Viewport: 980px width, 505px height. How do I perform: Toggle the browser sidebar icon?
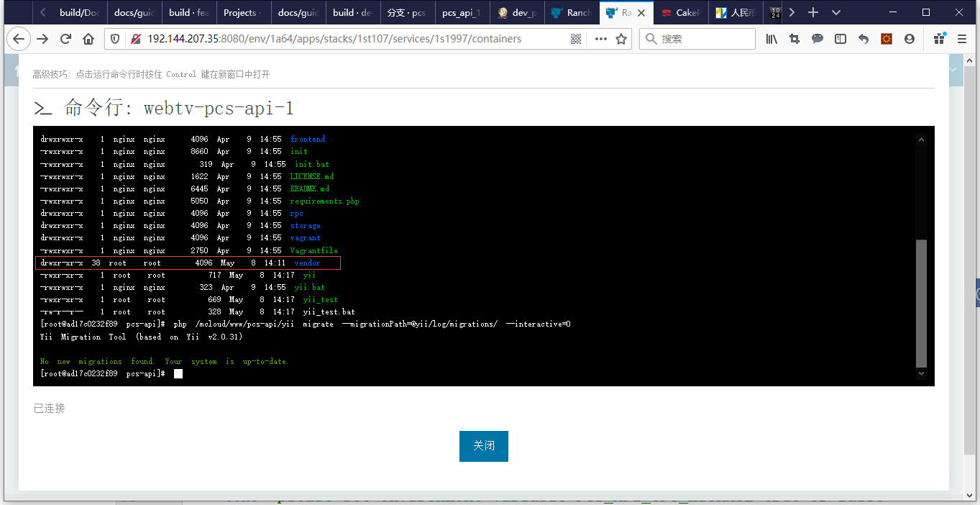840,39
